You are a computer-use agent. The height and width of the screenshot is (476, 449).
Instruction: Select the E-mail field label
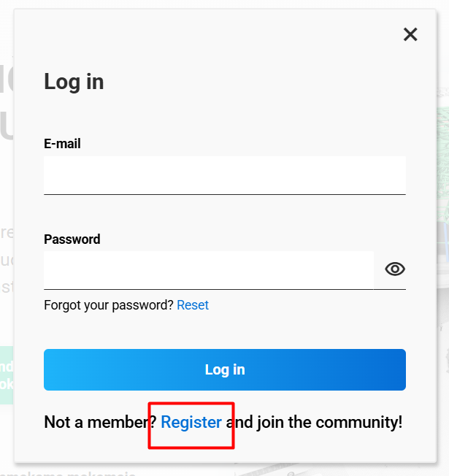tap(62, 144)
